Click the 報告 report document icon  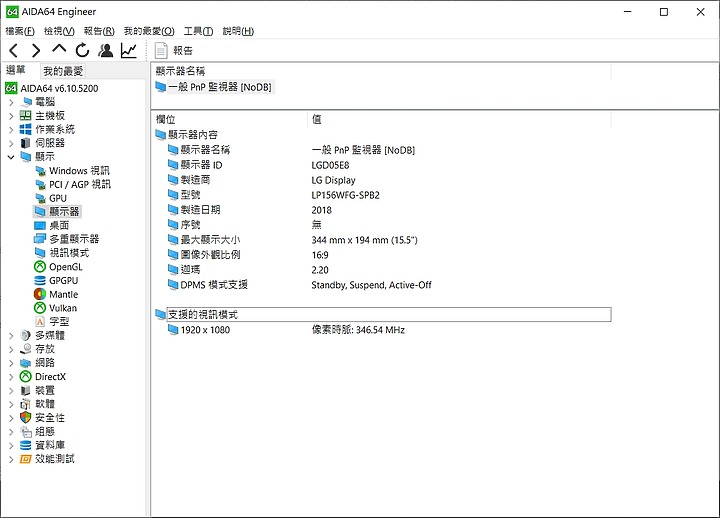[161, 51]
